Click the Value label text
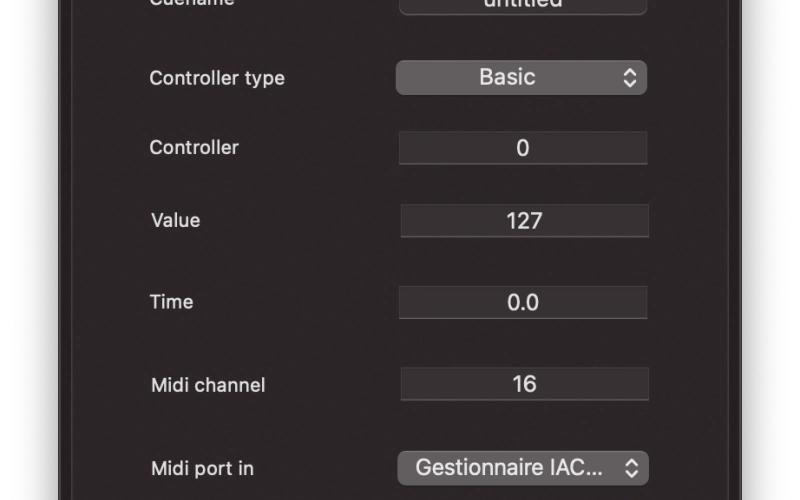 click(176, 220)
